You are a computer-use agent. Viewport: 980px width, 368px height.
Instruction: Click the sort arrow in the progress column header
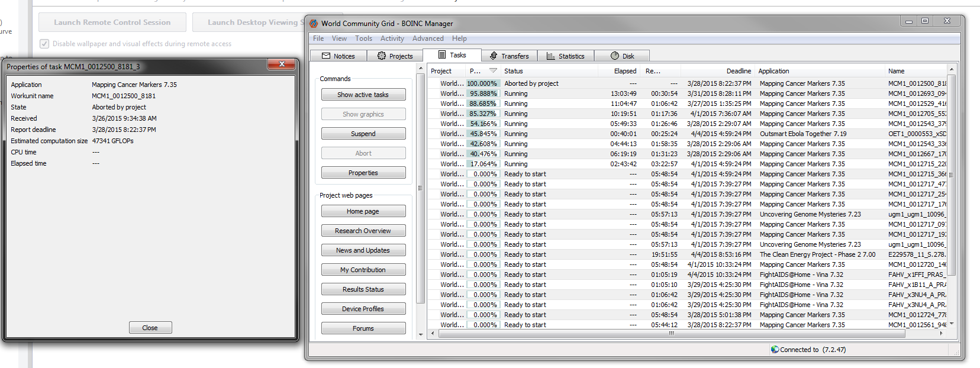[x=493, y=70]
